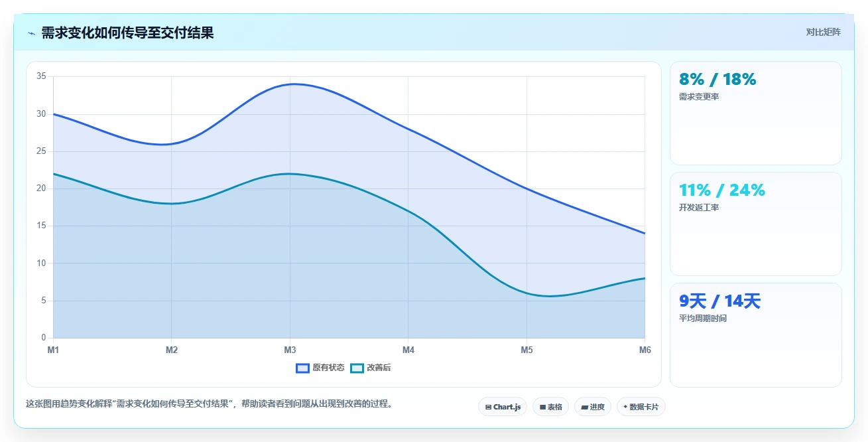Open the 需求变更率 stat card

click(x=756, y=113)
